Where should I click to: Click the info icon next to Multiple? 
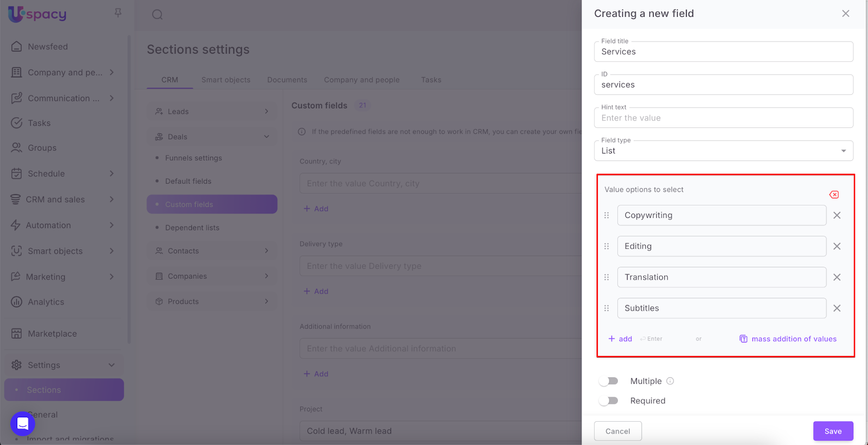(x=670, y=381)
